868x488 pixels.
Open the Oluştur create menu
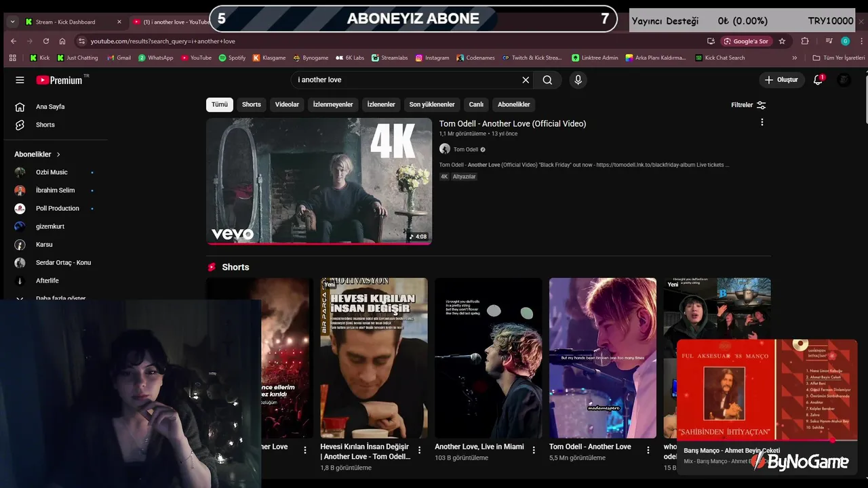pos(781,80)
